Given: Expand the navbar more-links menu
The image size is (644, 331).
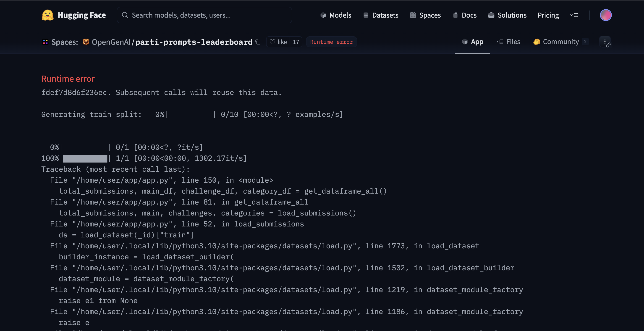Looking at the screenshot, I should click(x=574, y=15).
